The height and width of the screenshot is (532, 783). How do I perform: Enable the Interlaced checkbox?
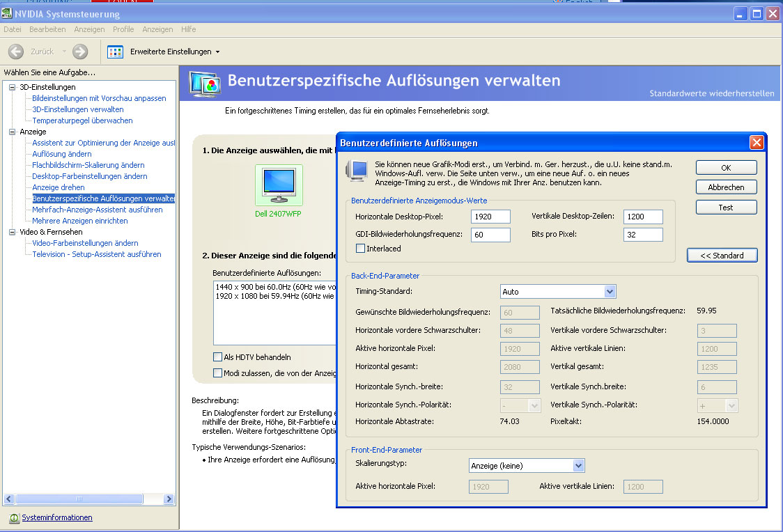click(x=361, y=249)
